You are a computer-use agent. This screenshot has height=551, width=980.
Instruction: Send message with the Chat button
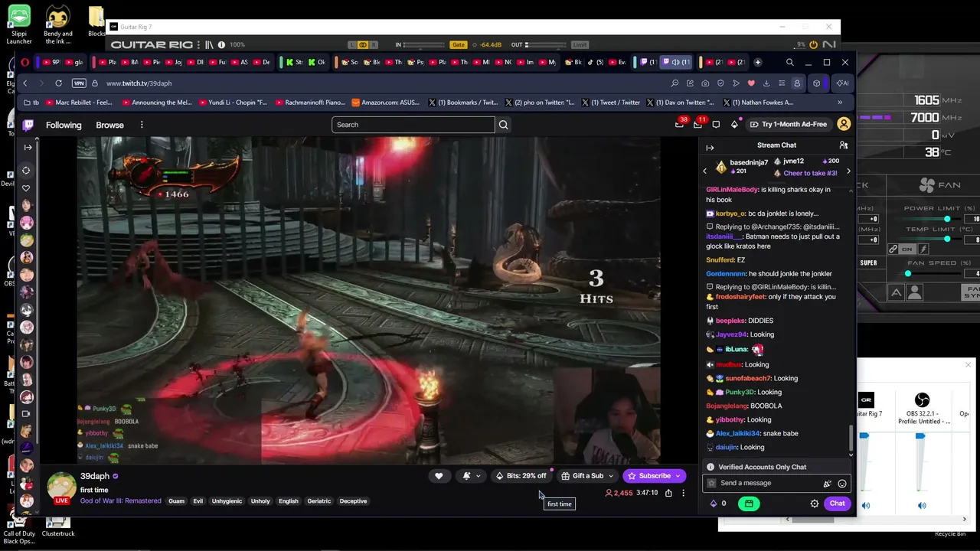pos(837,504)
